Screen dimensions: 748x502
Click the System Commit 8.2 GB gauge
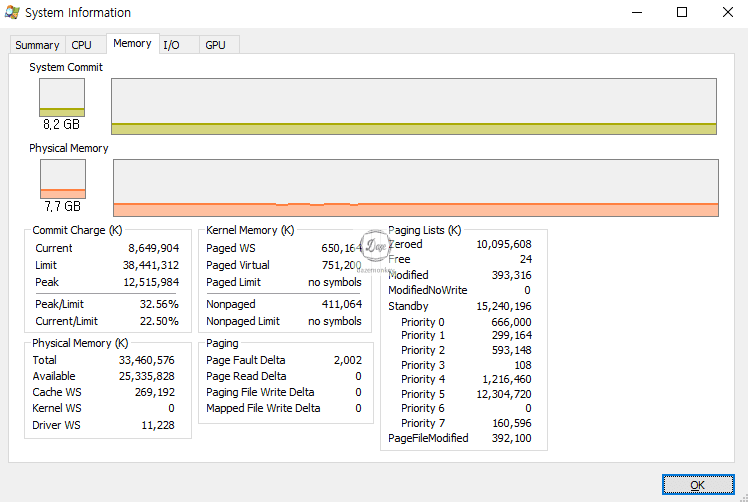pyautogui.click(x=62, y=98)
